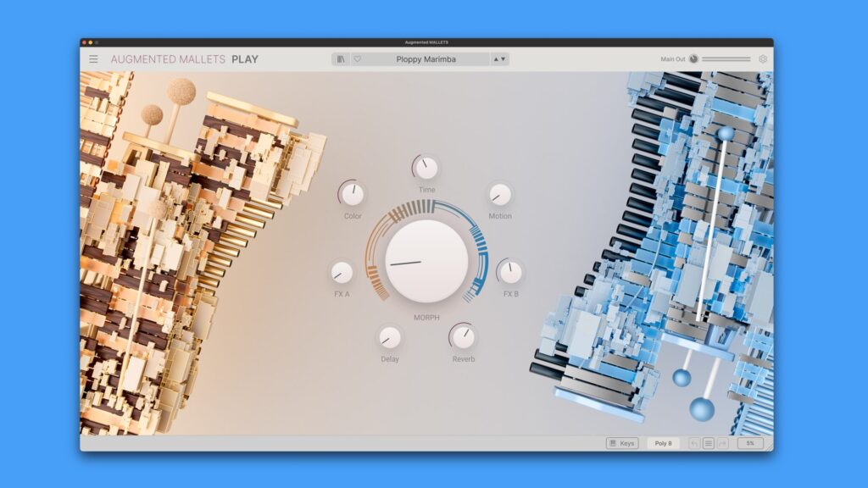Viewport: 868px width, 488px height.
Task: Click the Motion knob
Action: coord(500,195)
